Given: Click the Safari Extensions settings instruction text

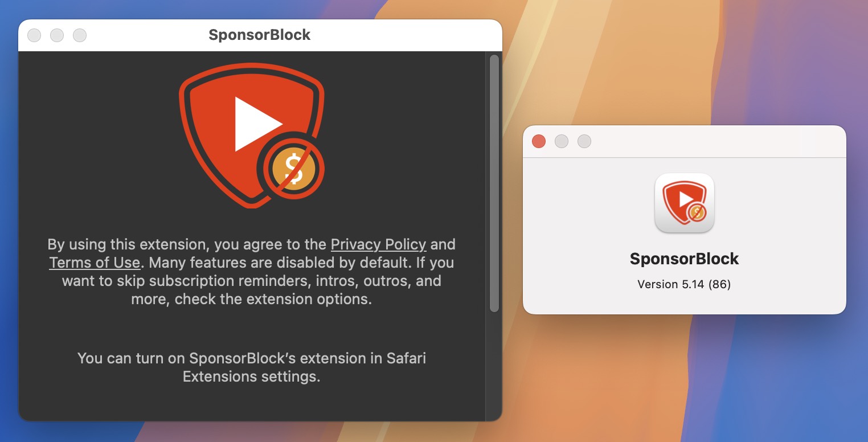Looking at the screenshot, I should 252,367.
